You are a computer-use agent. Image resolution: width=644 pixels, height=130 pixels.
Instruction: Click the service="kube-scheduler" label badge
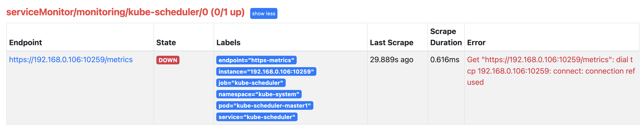click(x=257, y=117)
